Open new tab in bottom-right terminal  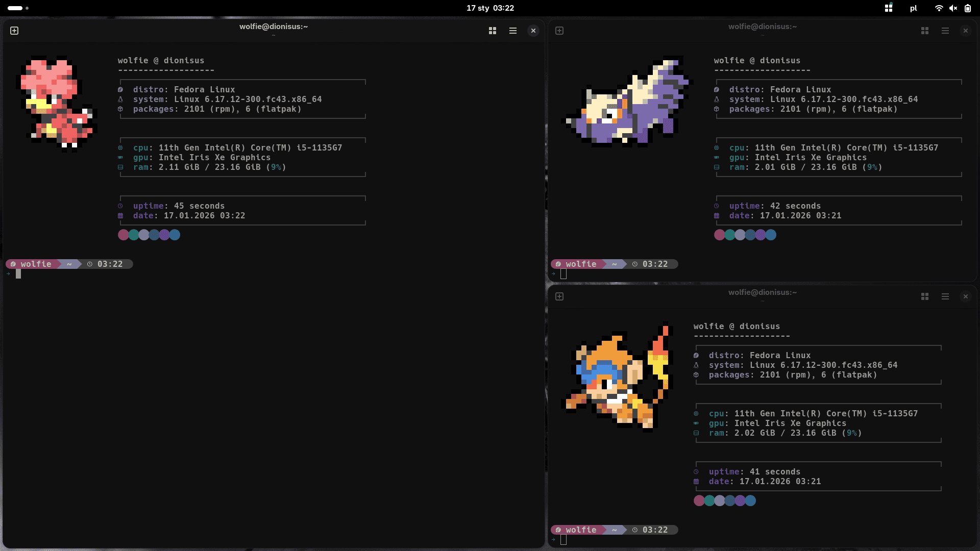coord(559,296)
